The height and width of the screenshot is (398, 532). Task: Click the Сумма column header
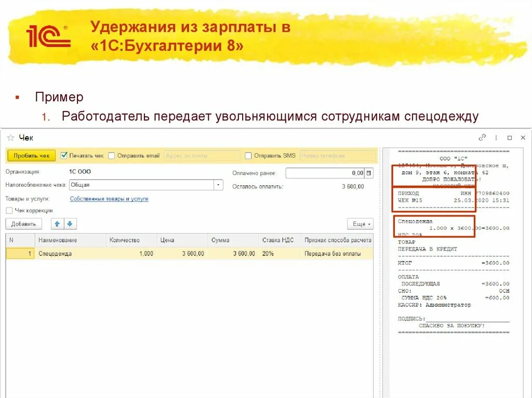click(x=233, y=240)
